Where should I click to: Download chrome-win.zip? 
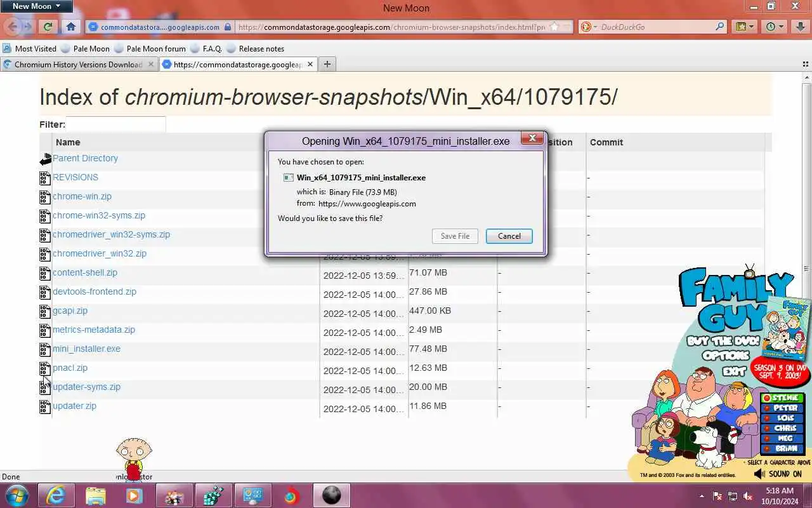point(82,196)
